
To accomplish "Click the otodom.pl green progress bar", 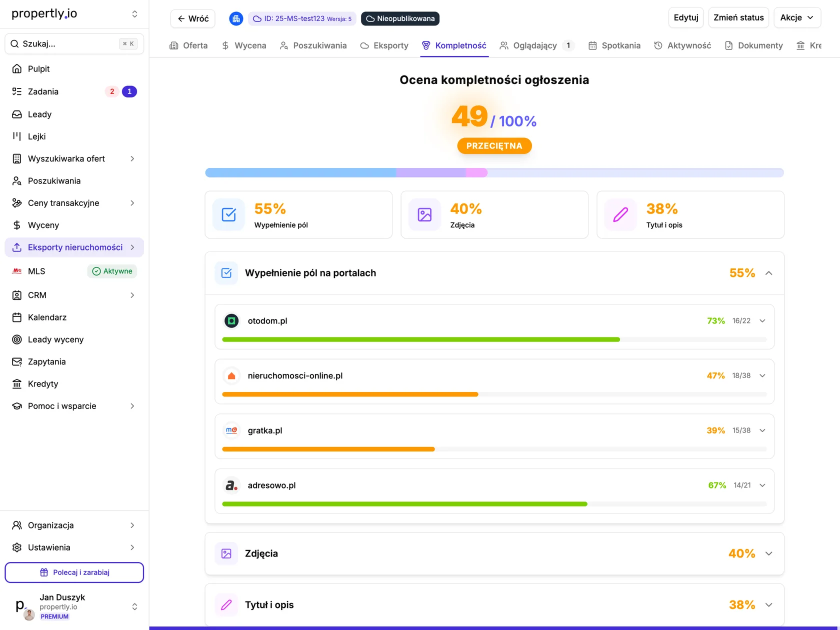I will (x=421, y=339).
